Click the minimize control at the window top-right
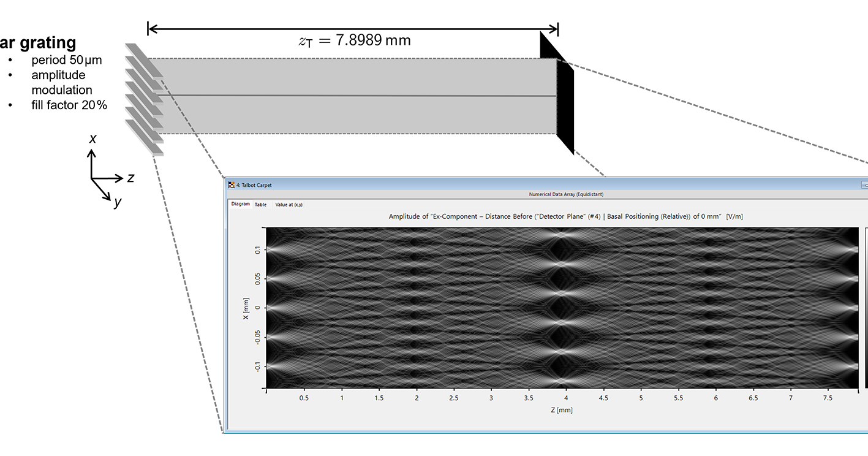This screenshot has height=456, width=868. tap(864, 184)
